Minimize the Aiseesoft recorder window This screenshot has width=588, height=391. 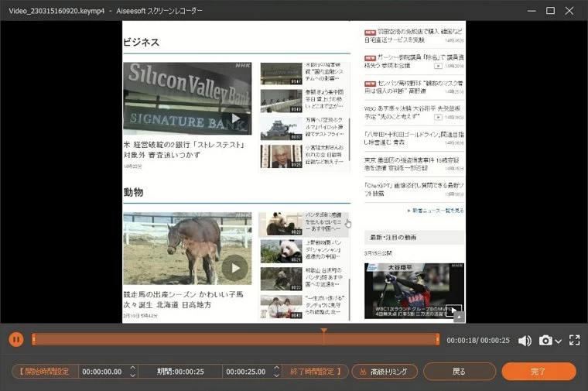(x=532, y=11)
